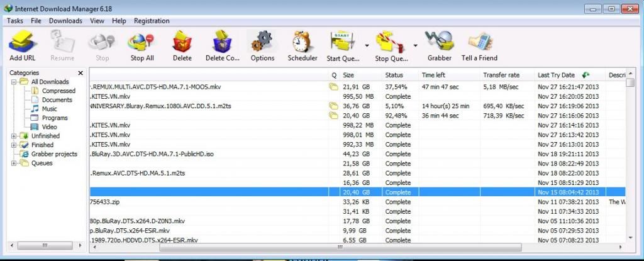Click the Nov 18 19:21:11 2013 date cell

point(569,154)
